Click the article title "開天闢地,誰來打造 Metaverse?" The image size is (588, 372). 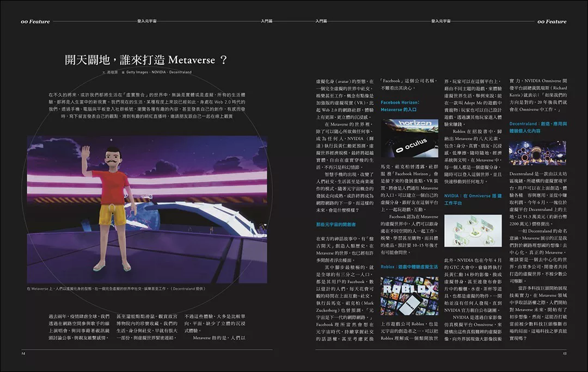click(x=146, y=60)
